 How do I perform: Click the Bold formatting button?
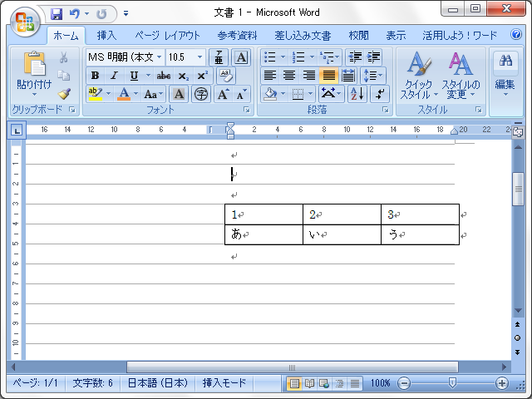coord(95,76)
